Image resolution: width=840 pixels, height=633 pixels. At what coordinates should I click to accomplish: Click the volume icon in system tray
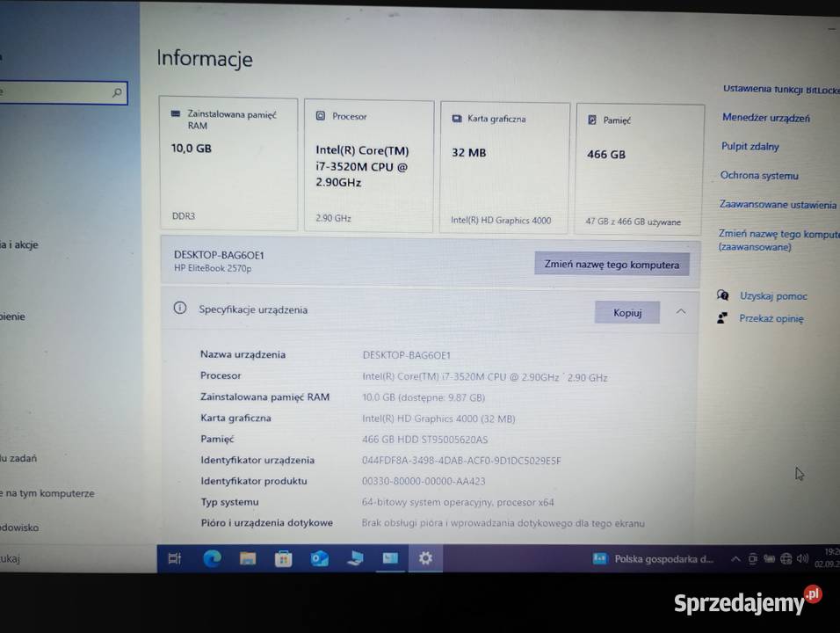[804, 558]
